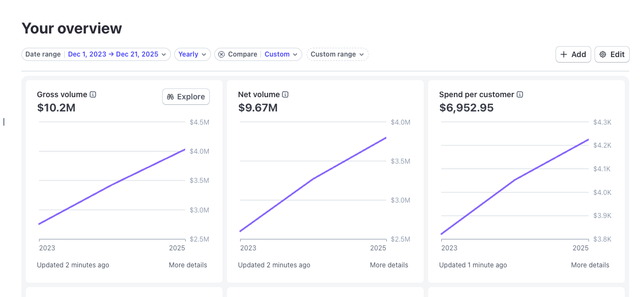Click the Spend per customer line chart
644x297 pixels.
(515, 181)
